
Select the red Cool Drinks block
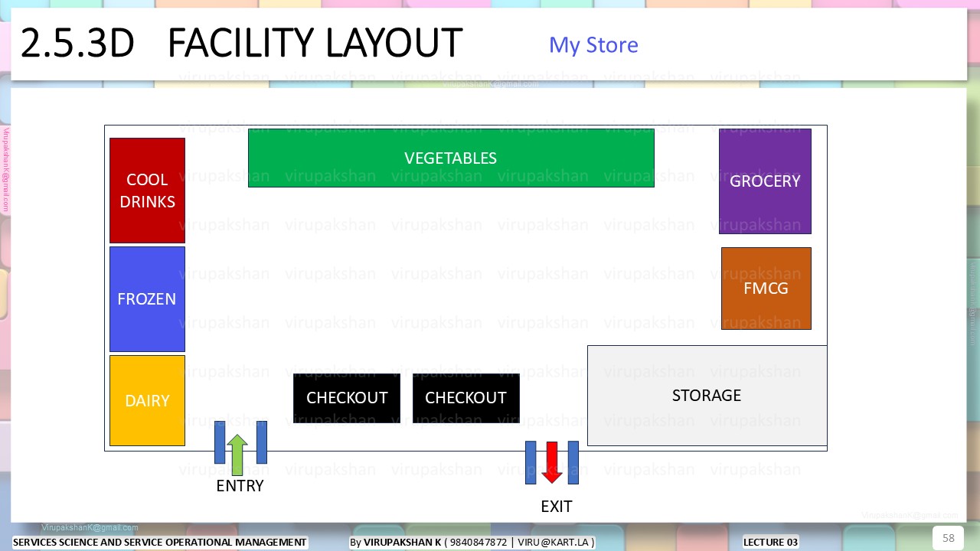click(147, 191)
